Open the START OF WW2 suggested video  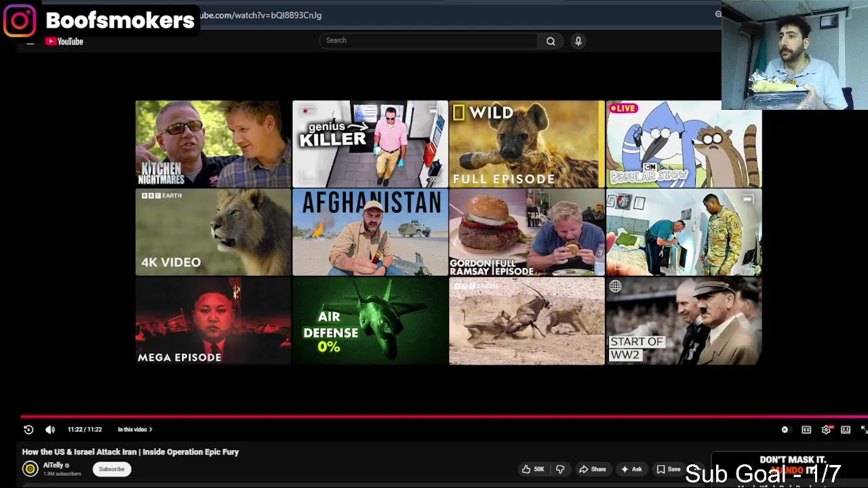click(684, 321)
